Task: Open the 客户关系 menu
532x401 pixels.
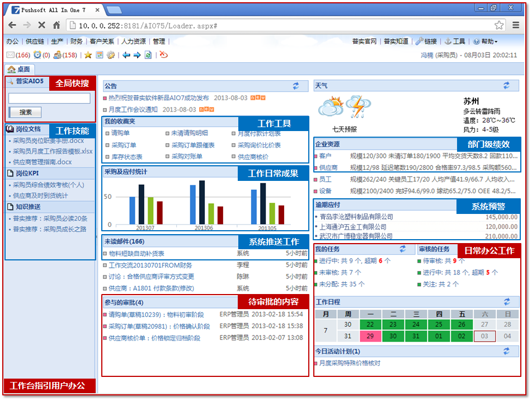Action: [102, 41]
